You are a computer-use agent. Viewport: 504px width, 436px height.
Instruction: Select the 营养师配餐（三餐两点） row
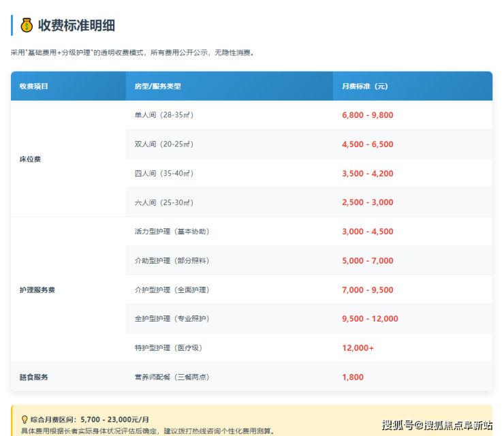172,377
